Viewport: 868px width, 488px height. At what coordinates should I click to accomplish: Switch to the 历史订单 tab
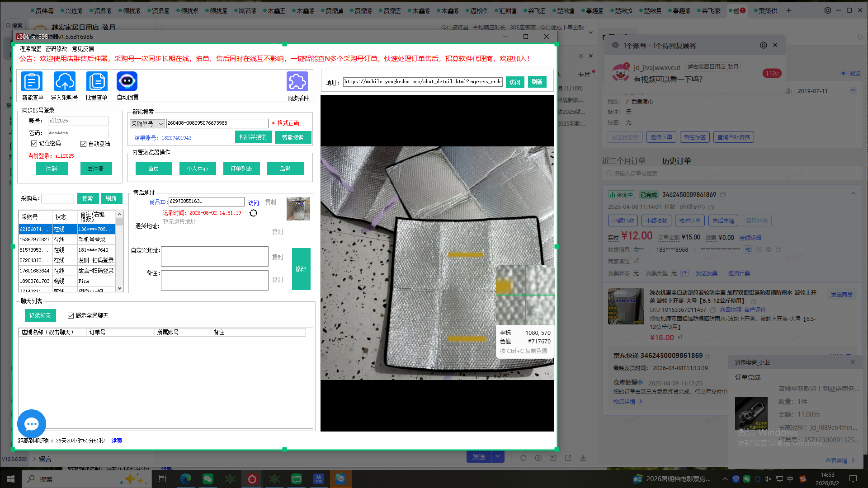676,161
